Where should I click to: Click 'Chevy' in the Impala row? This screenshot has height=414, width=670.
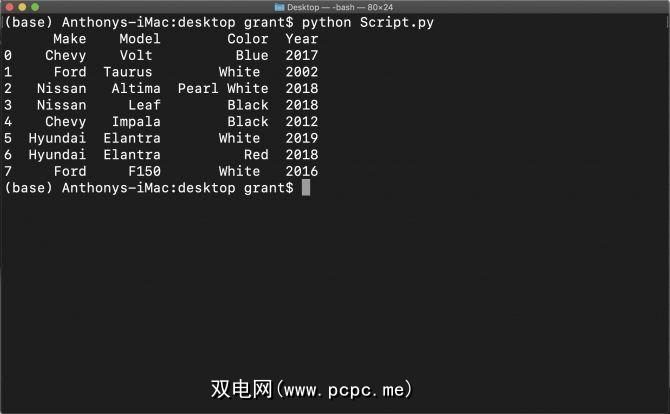click(65, 122)
